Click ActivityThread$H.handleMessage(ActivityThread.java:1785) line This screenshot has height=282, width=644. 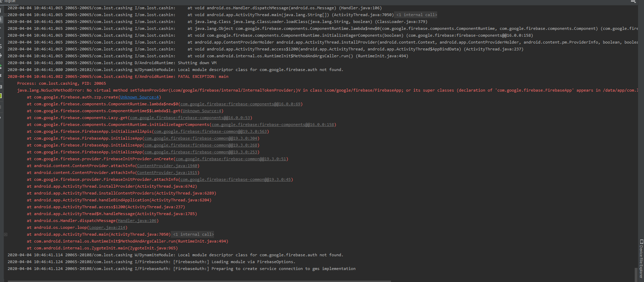tap(112, 214)
